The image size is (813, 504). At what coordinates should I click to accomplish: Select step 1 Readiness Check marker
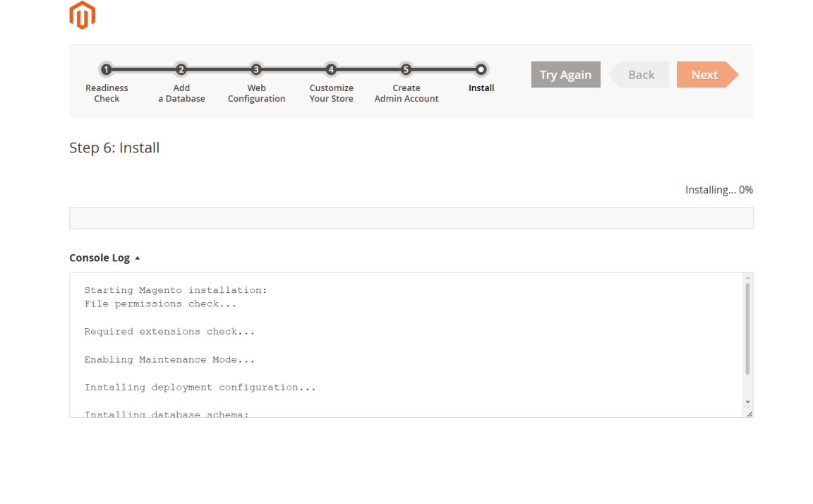[x=107, y=69]
